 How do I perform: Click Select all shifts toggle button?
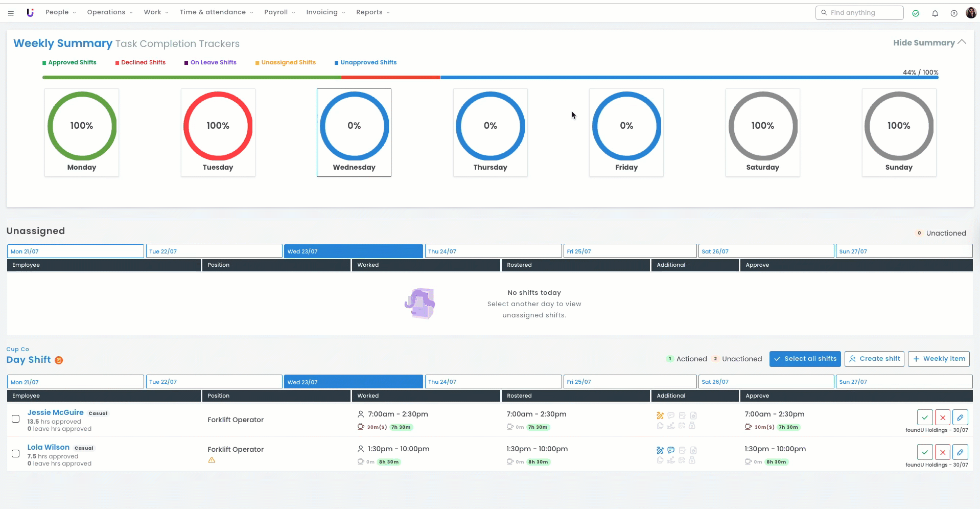(805, 359)
